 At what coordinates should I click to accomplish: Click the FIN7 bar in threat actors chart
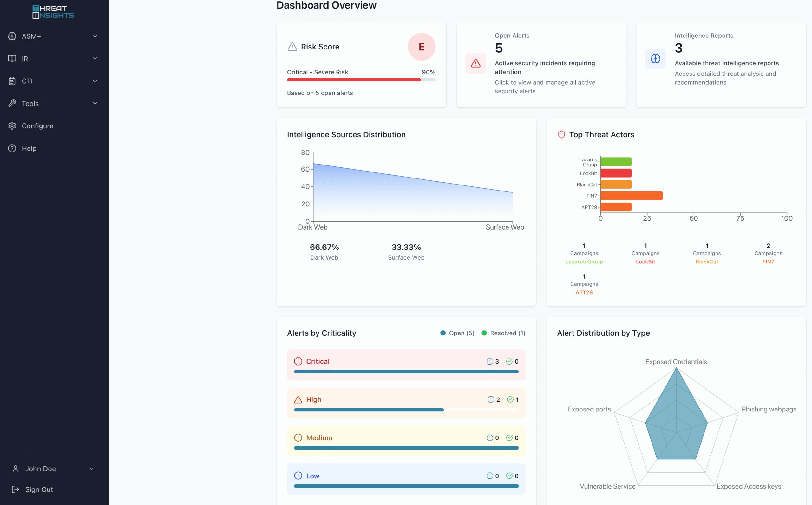click(631, 196)
